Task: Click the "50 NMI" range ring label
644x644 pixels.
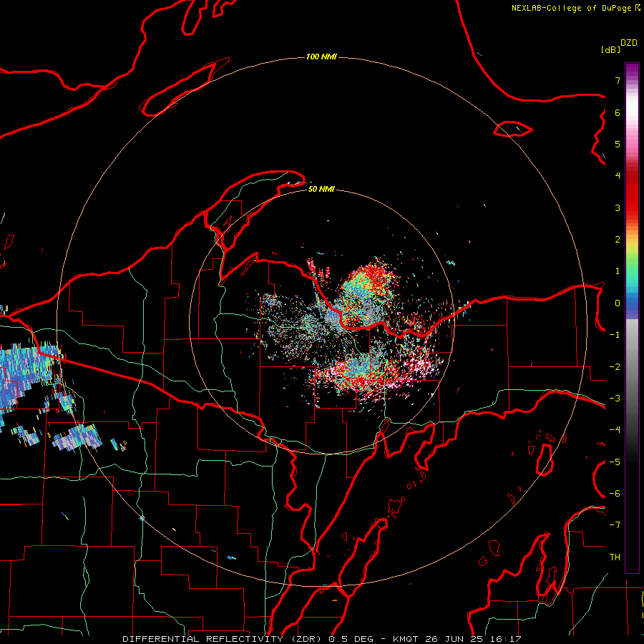Action: 321,189
